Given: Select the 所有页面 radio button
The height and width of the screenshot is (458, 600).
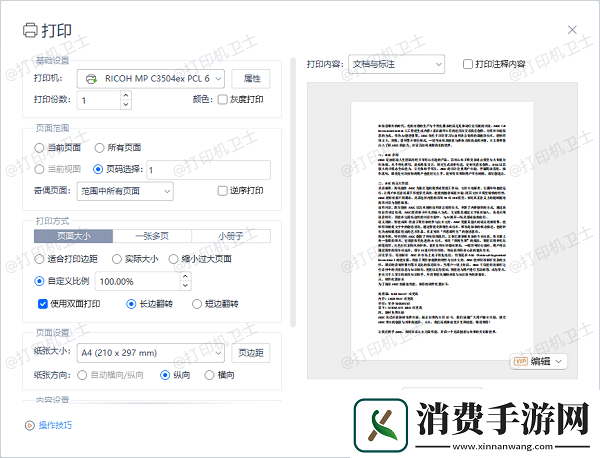Looking at the screenshot, I should (x=99, y=147).
